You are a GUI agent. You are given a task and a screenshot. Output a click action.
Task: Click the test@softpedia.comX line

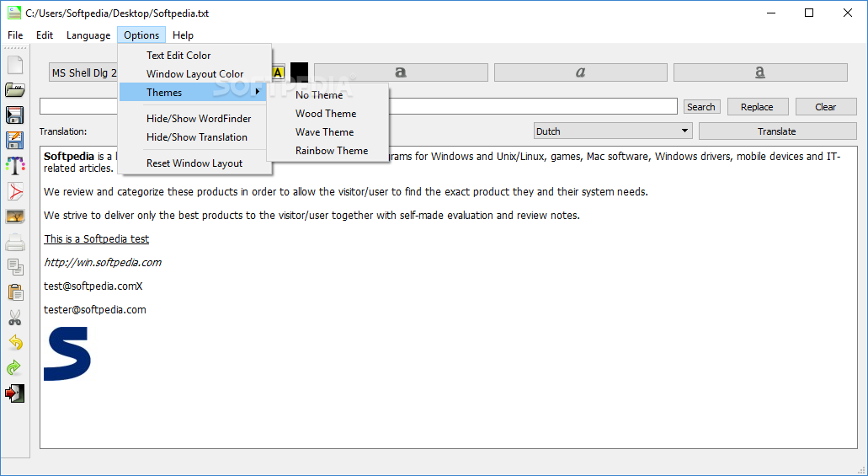click(93, 286)
